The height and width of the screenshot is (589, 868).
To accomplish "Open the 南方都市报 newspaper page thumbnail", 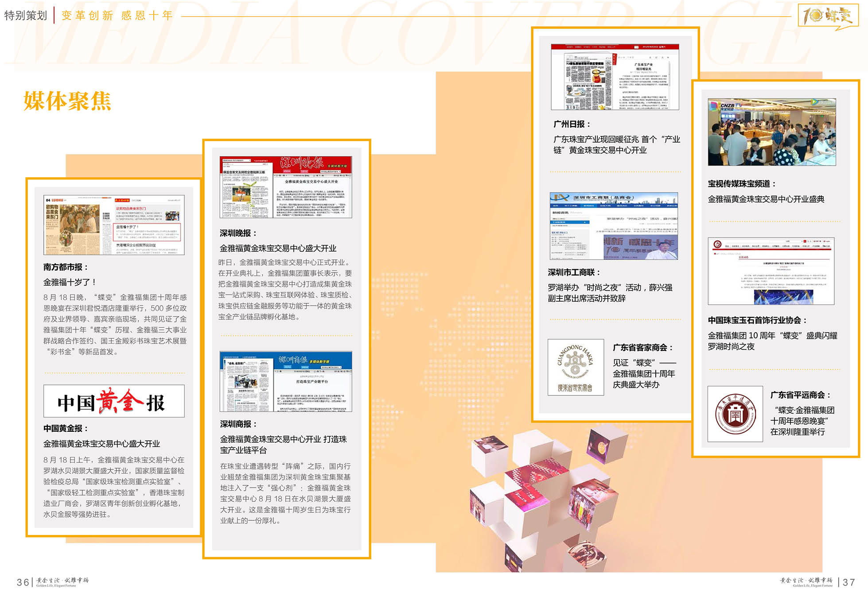I will click(x=114, y=225).
